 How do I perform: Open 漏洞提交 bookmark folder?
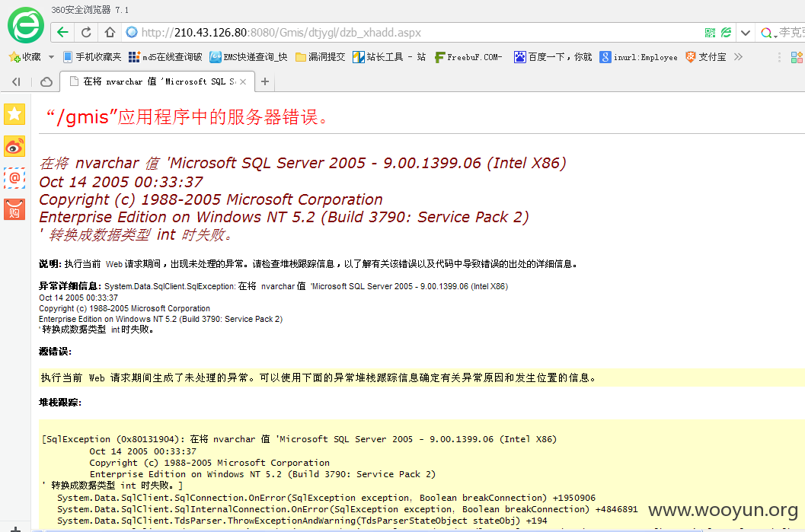coord(321,57)
